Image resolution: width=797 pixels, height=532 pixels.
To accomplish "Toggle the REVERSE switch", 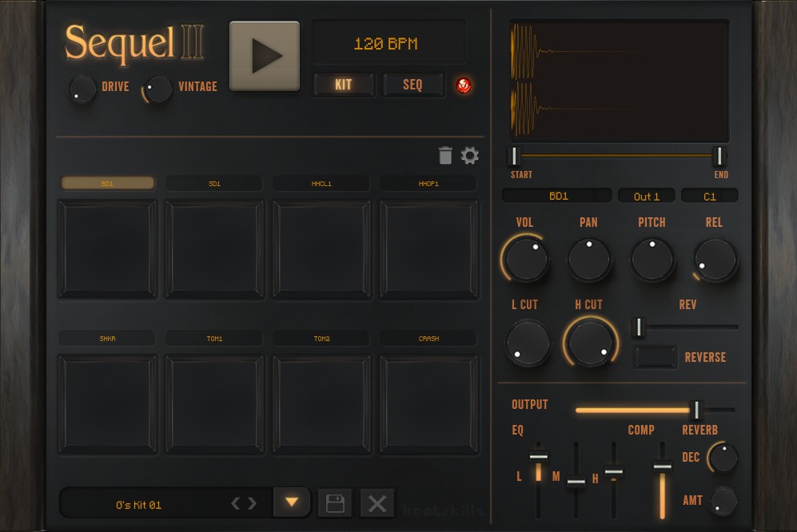I will point(656,357).
